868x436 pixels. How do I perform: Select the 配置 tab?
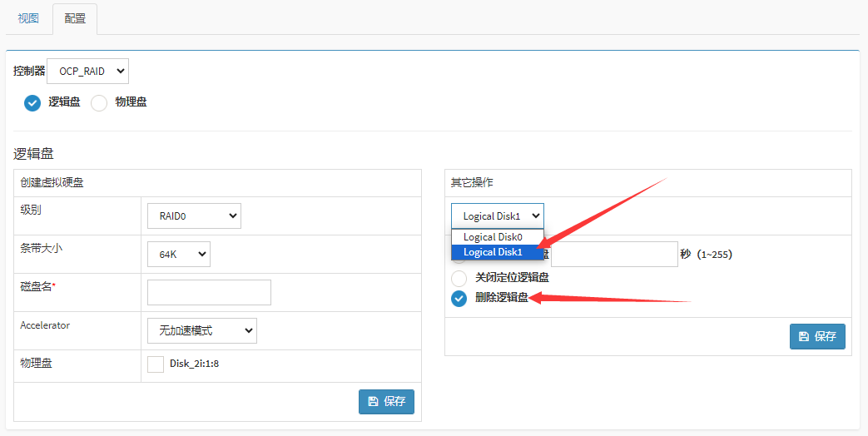(75, 18)
